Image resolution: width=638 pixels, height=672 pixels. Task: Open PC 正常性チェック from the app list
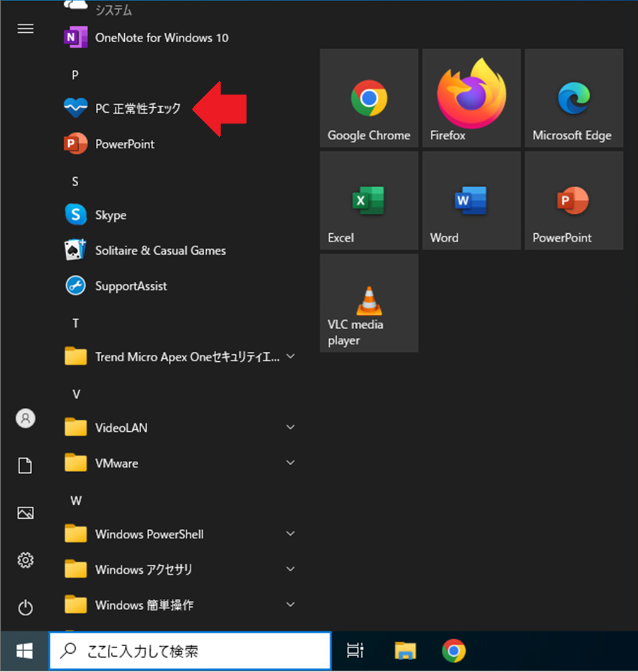(137, 108)
